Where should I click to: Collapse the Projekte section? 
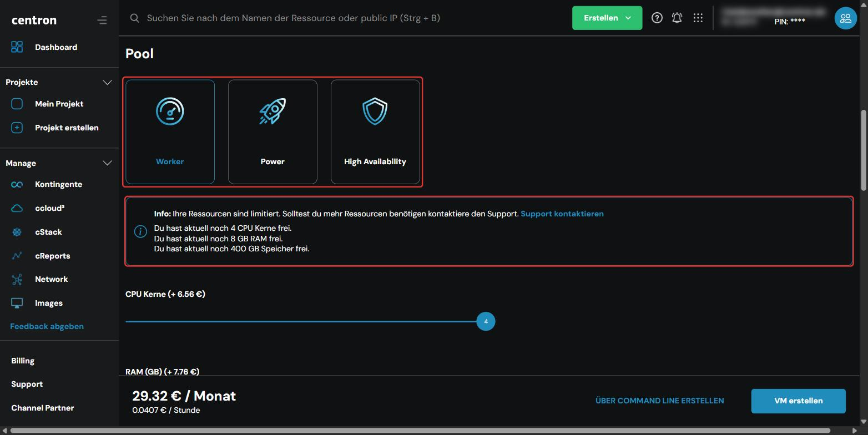pyautogui.click(x=107, y=82)
